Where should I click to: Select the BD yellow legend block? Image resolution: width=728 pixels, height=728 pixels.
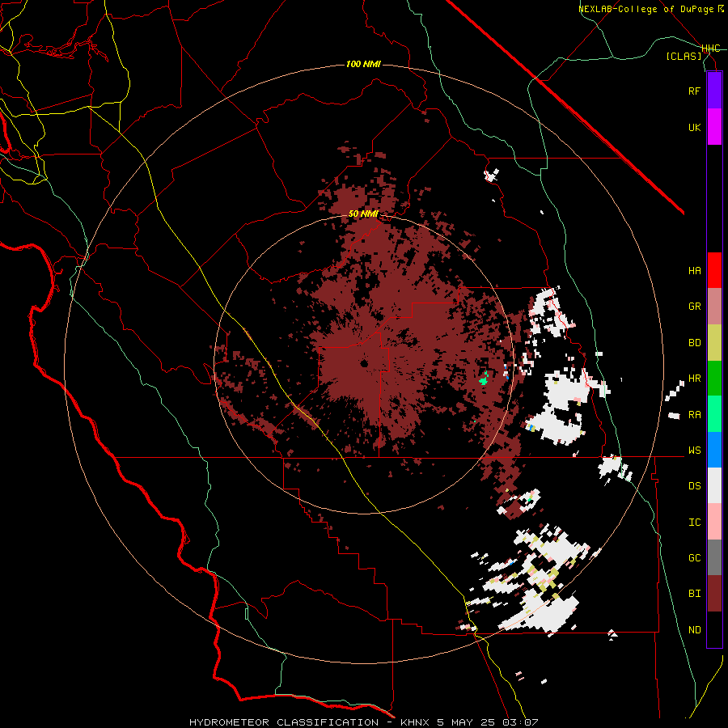tap(714, 342)
